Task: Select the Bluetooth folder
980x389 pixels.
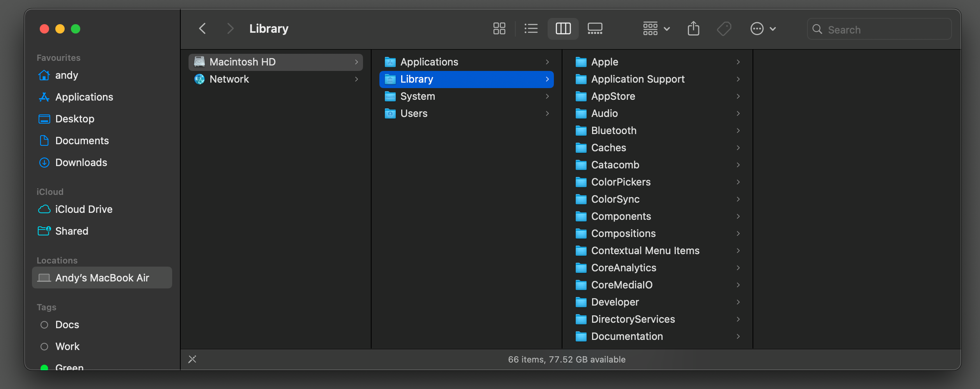Action: click(657, 131)
